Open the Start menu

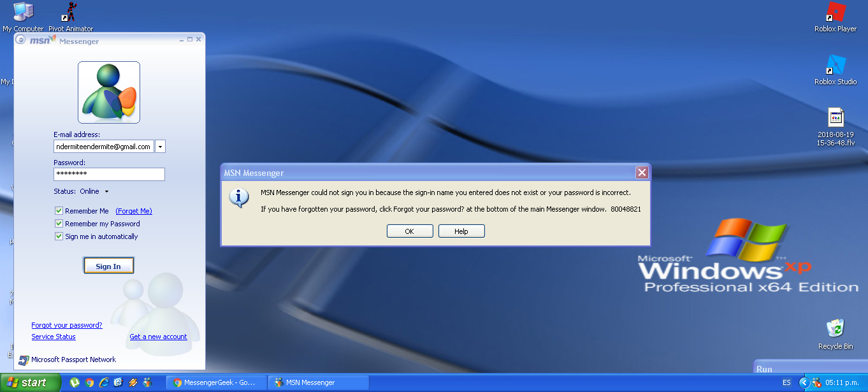pos(30,382)
